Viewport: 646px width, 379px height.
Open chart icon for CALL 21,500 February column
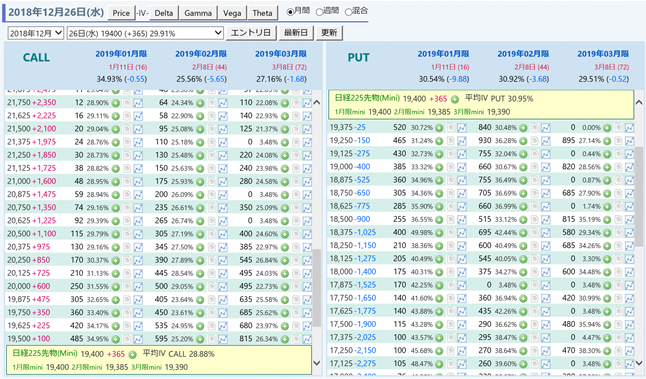pos(223,129)
